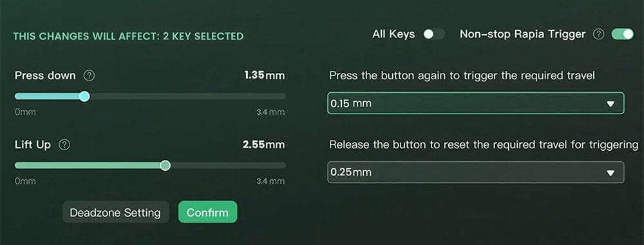Open the help icon next to Lift Up
Viewport: 644px width, 245px height.
(64, 144)
